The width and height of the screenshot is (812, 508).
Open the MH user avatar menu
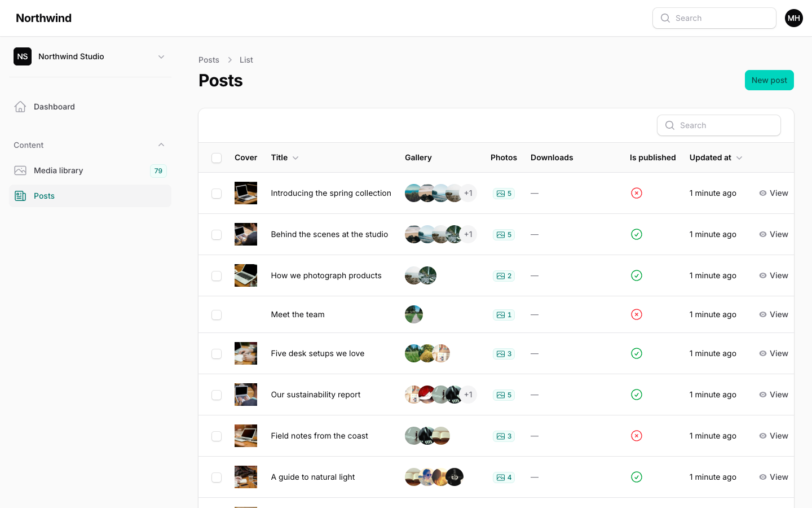[794, 18]
